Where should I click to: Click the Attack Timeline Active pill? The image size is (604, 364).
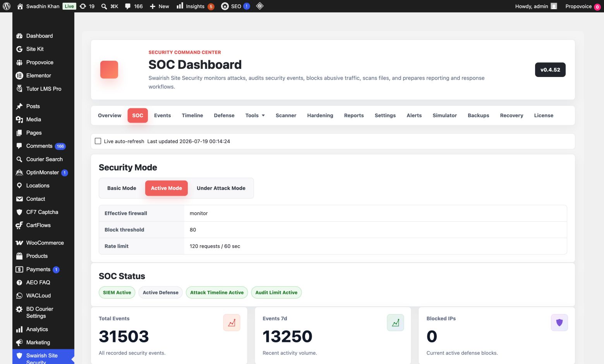pyautogui.click(x=217, y=292)
